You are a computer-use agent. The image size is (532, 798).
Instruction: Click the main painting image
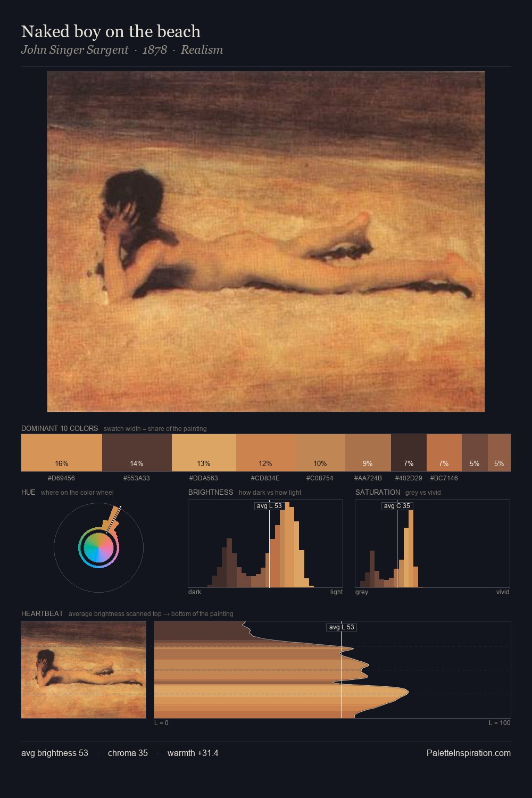266,242
